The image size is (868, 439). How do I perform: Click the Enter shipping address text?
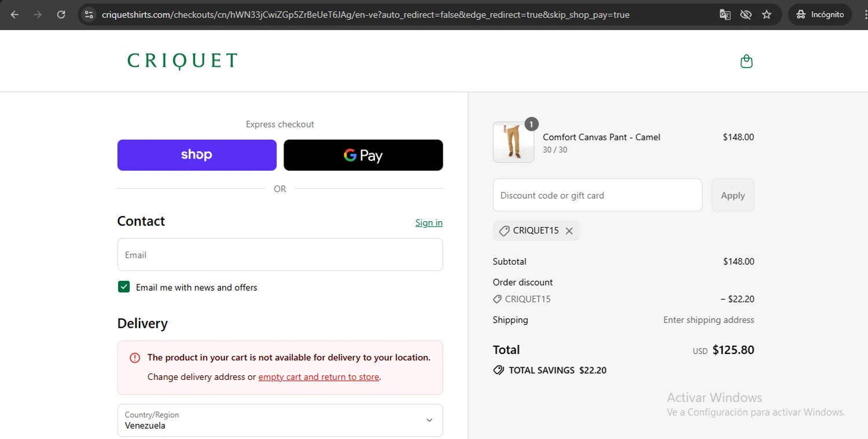pyautogui.click(x=708, y=320)
